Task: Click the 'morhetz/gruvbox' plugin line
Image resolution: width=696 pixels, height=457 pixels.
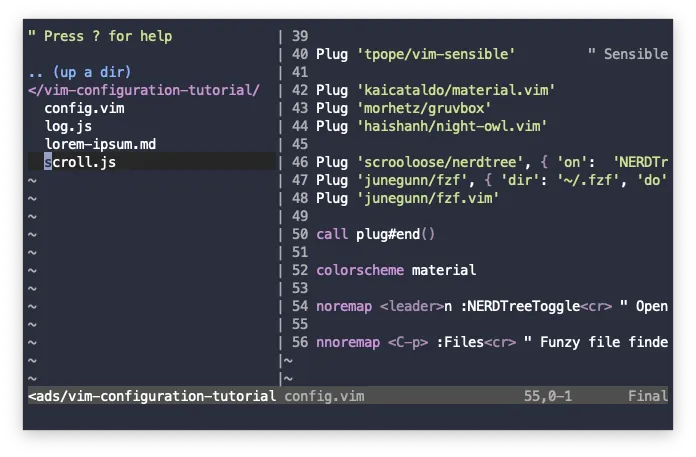Action: [x=403, y=108]
